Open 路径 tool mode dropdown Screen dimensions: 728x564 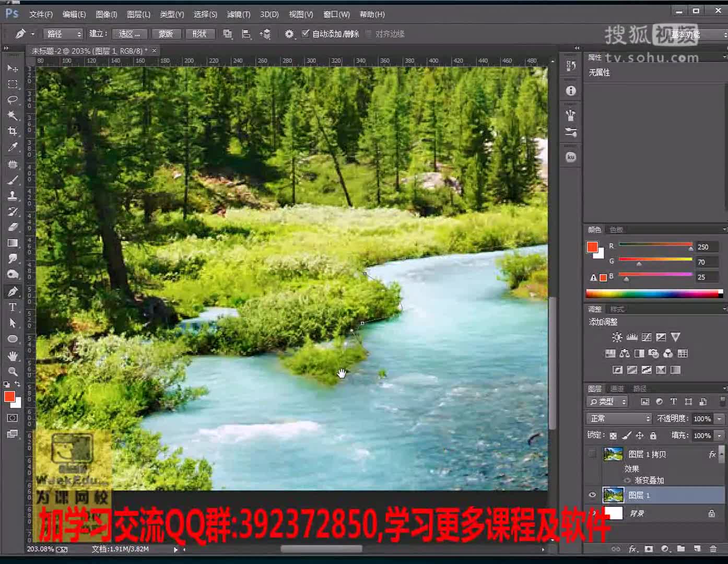coord(63,34)
